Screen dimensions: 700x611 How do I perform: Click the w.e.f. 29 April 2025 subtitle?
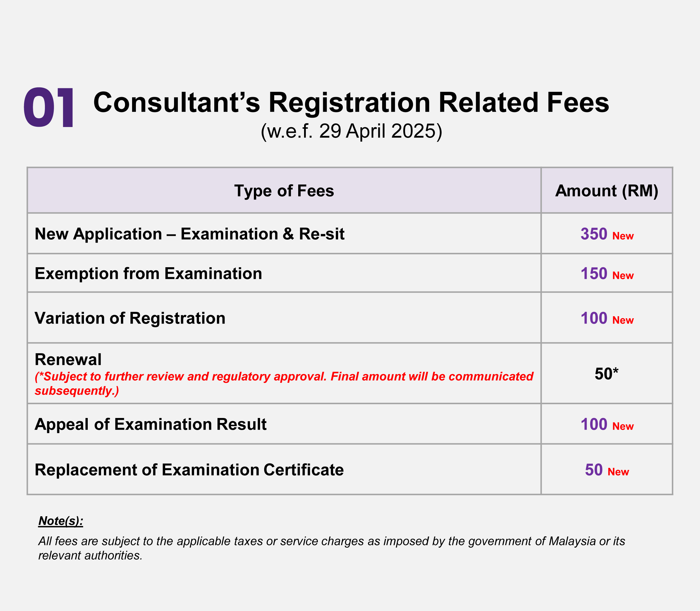tap(351, 131)
